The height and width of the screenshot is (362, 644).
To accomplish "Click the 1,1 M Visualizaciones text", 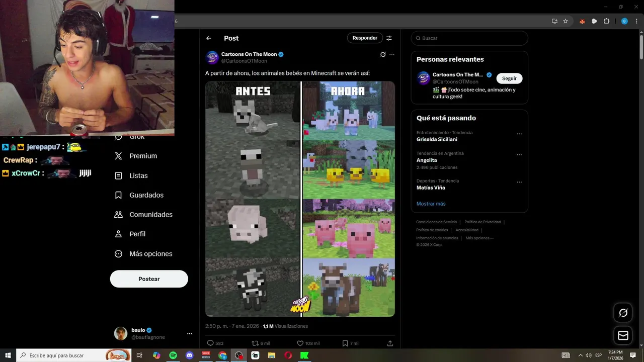I will (285, 326).
